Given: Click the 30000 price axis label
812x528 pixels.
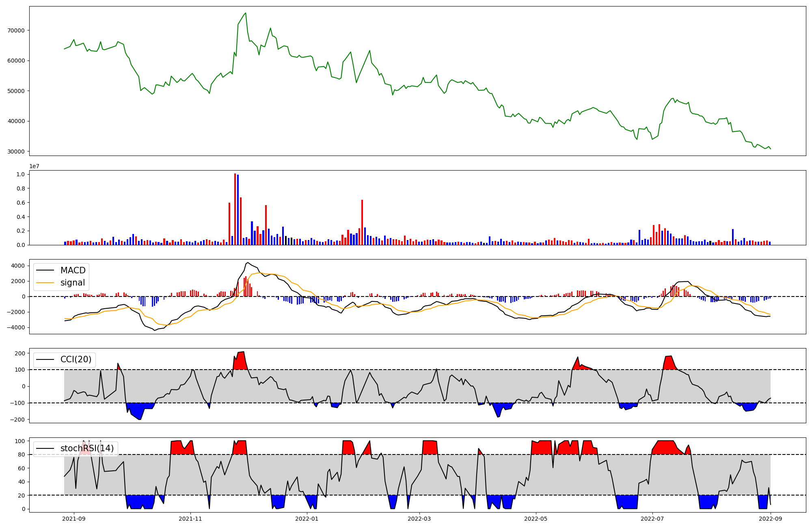Looking at the screenshot, I should (16, 151).
